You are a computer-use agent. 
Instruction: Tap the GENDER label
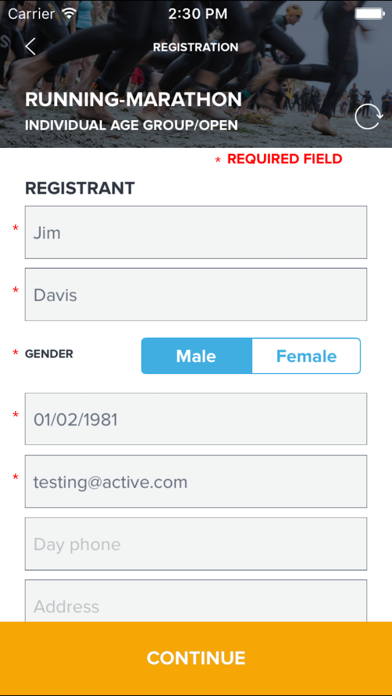(49, 354)
